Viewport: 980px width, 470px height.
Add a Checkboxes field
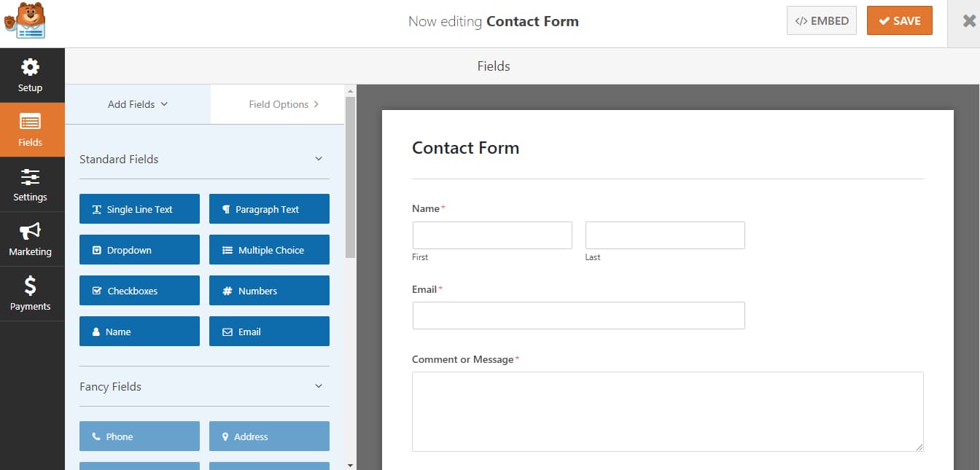(139, 291)
